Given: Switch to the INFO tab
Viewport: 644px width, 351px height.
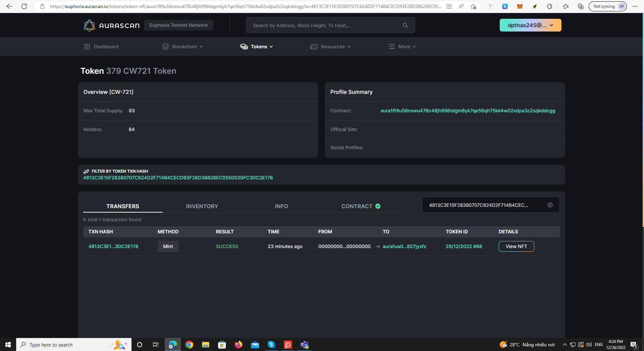Looking at the screenshot, I should pyautogui.click(x=281, y=206).
